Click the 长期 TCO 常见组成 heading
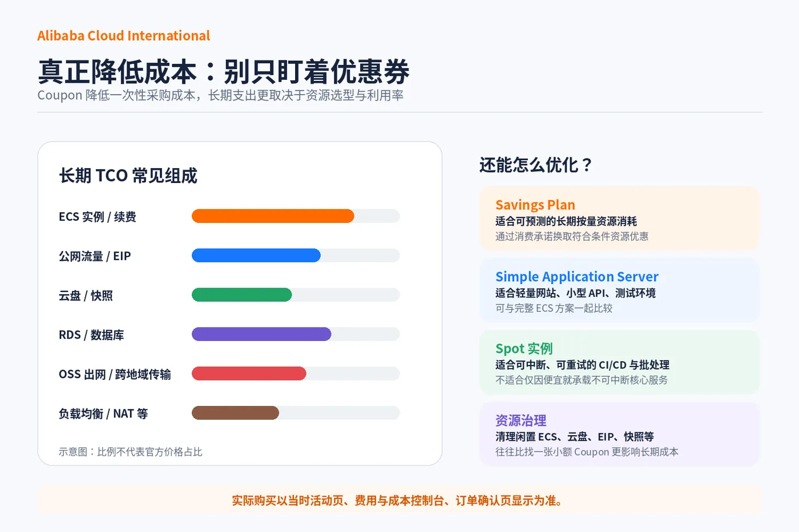The width and height of the screenshot is (799, 532). tap(128, 176)
